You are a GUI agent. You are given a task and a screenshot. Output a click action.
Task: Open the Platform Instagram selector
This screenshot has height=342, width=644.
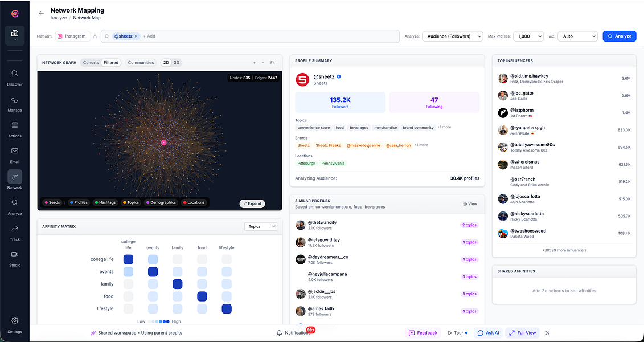pyautogui.click(x=73, y=36)
